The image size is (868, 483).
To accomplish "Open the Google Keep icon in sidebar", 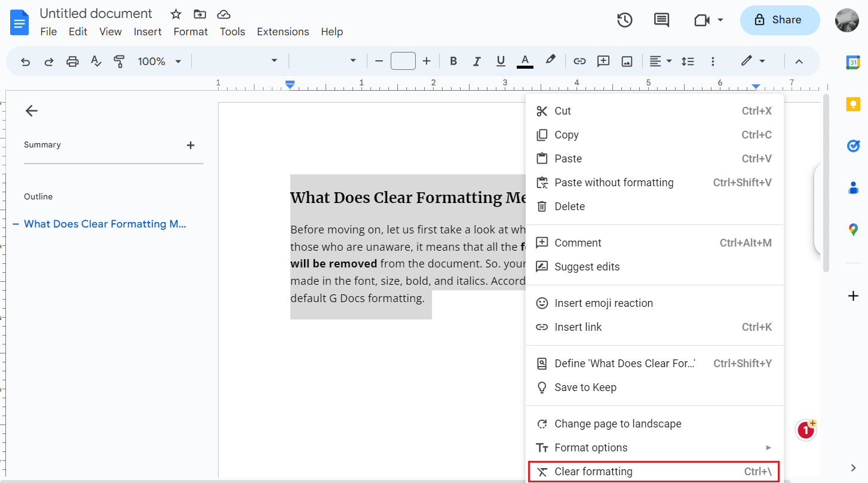I will pyautogui.click(x=853, y=103).
